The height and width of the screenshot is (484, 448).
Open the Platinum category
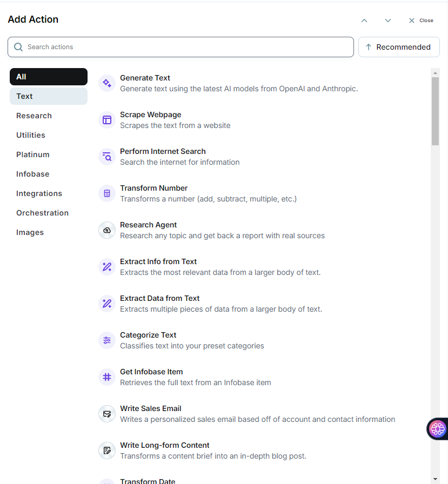pos(33,154)
